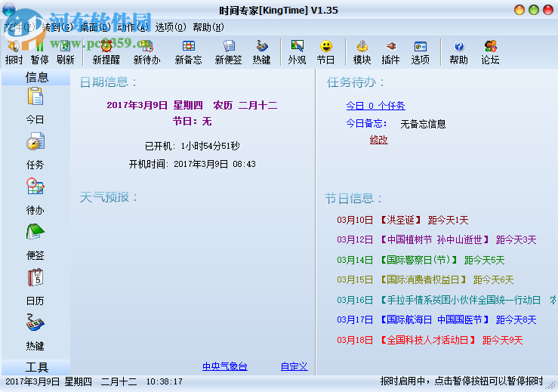Create a new reminder with 新提醒
This screenshot has height=392, width=558.
[106, 52]
